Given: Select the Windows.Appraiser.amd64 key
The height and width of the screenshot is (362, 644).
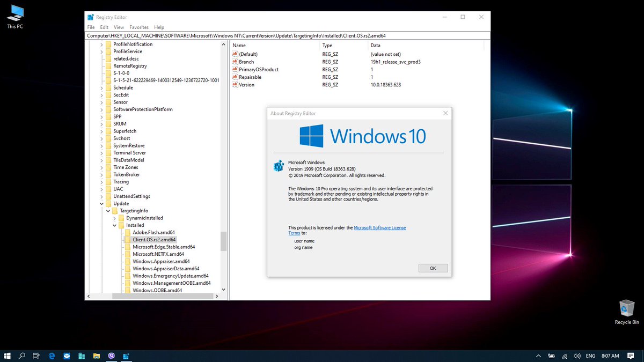Looking at the screenshot, I should click(x=161, y=262).
